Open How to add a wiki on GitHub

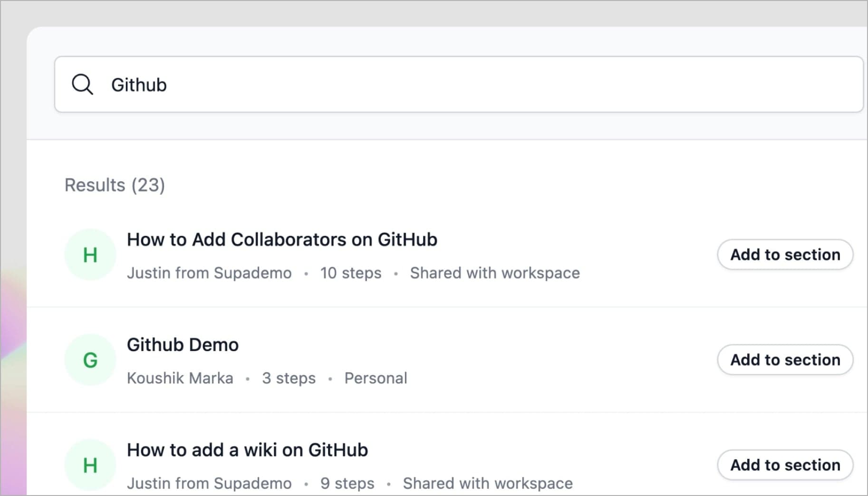[247, 450]
